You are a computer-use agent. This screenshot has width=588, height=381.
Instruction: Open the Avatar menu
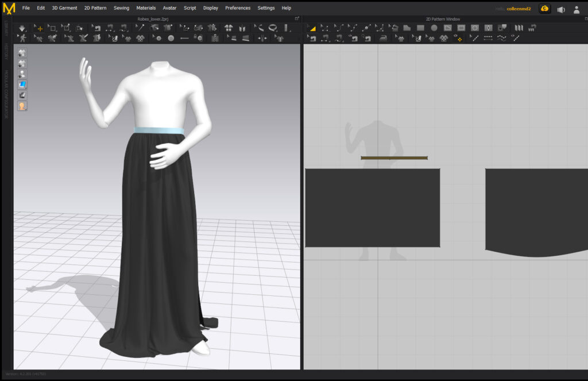click(x=169, y=7)
